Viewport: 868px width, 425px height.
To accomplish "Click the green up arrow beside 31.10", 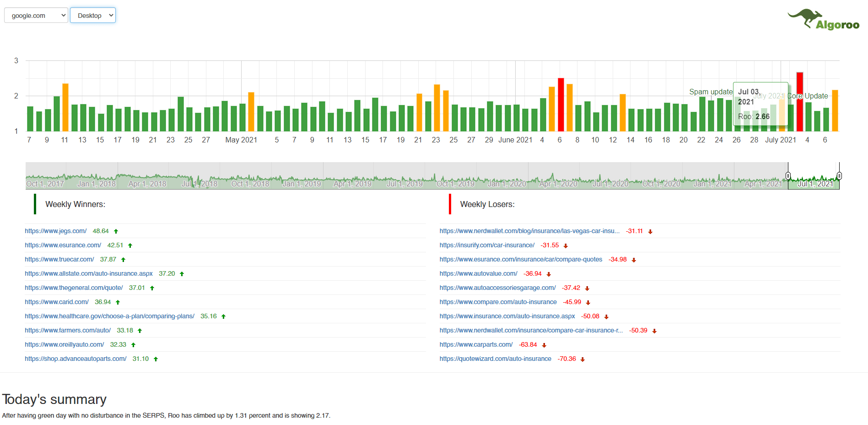I will point(156,359).
